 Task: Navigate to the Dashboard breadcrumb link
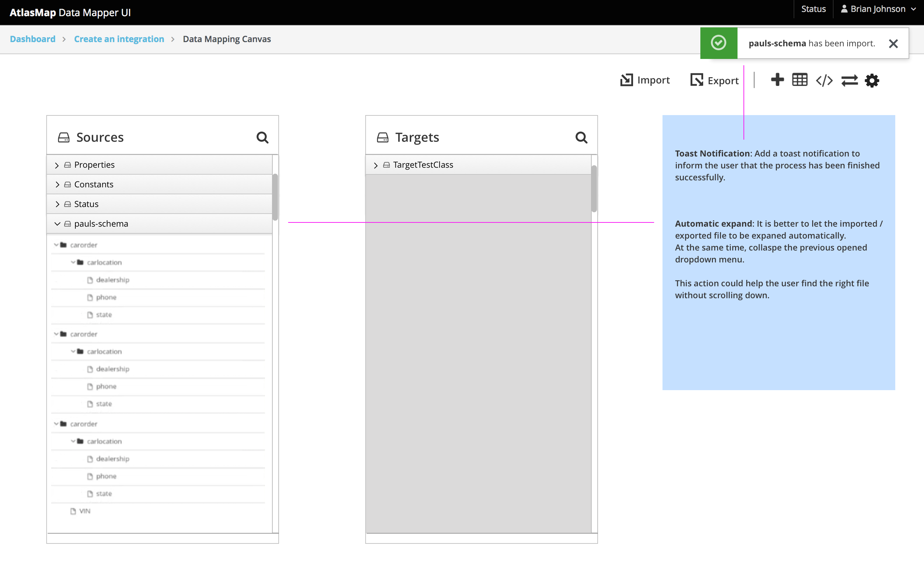tap(32, 39)
